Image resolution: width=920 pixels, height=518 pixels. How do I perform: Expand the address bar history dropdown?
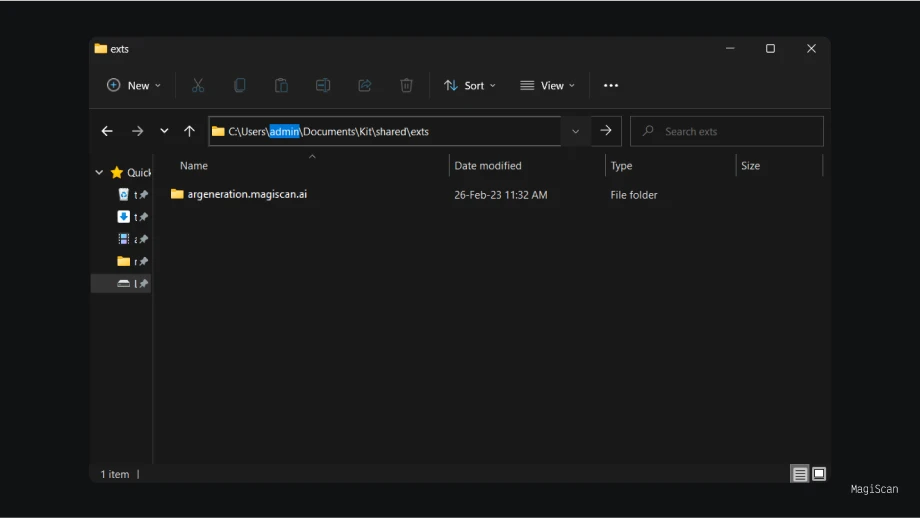576,131
